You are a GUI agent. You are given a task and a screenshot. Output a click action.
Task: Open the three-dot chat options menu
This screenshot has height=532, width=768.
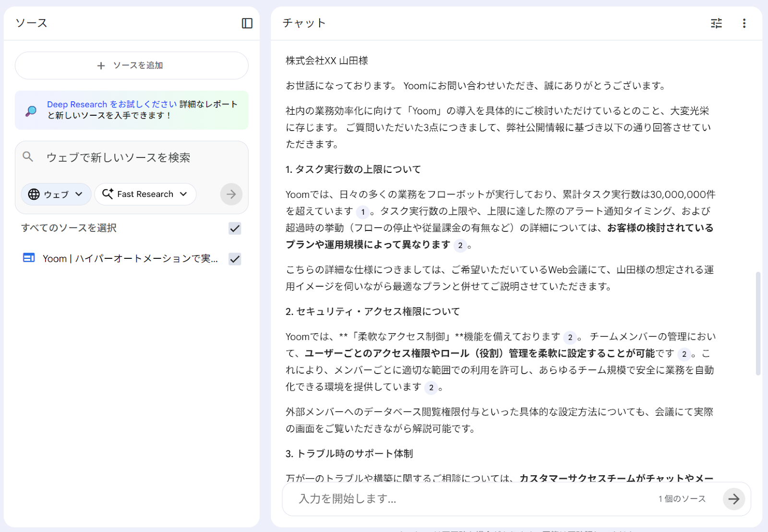tap(744, 23)
